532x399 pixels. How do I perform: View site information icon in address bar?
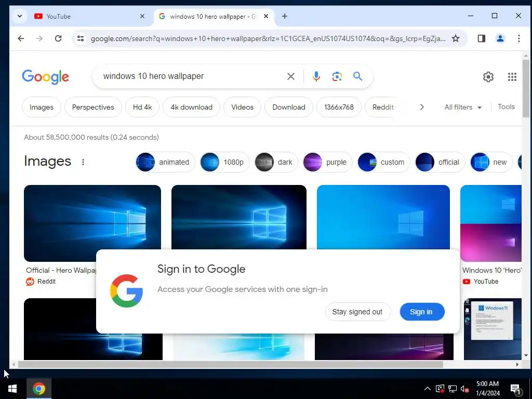(81, 38)
